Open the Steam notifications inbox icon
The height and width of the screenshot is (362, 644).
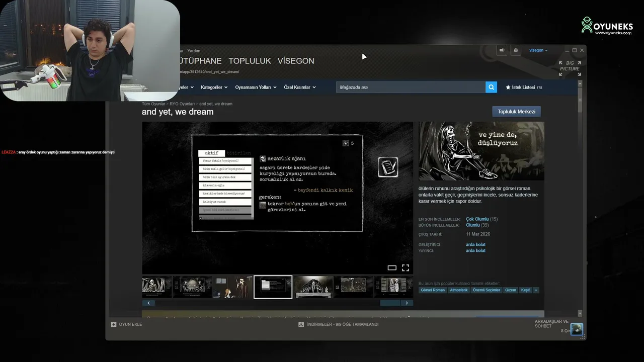515,50
